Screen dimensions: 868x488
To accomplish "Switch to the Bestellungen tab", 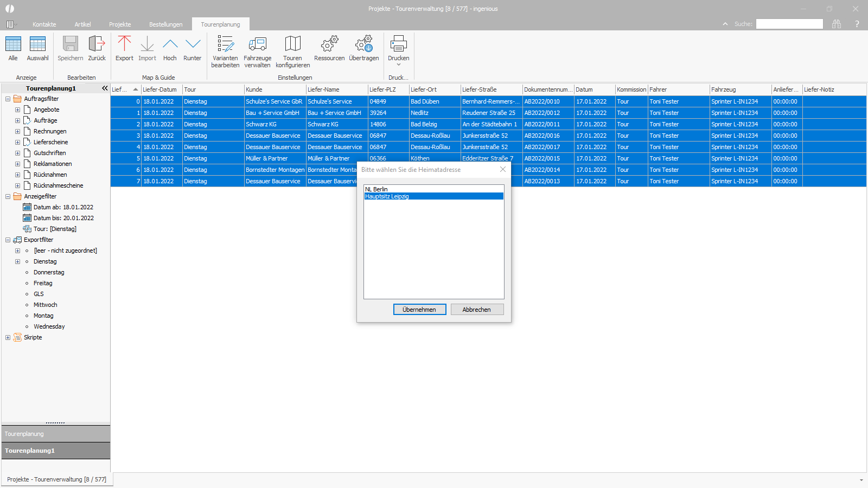I will click(x=166, y=24).
